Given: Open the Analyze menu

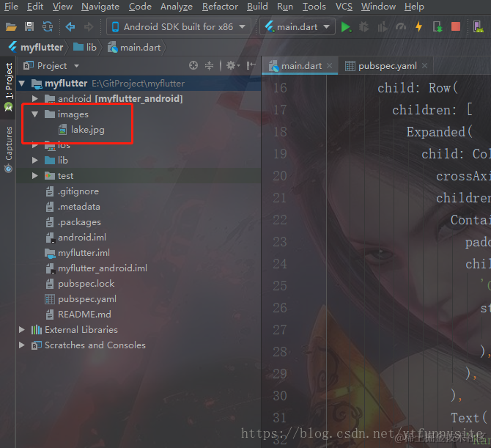Looking at the screenshot, I should tap(177, 7).
